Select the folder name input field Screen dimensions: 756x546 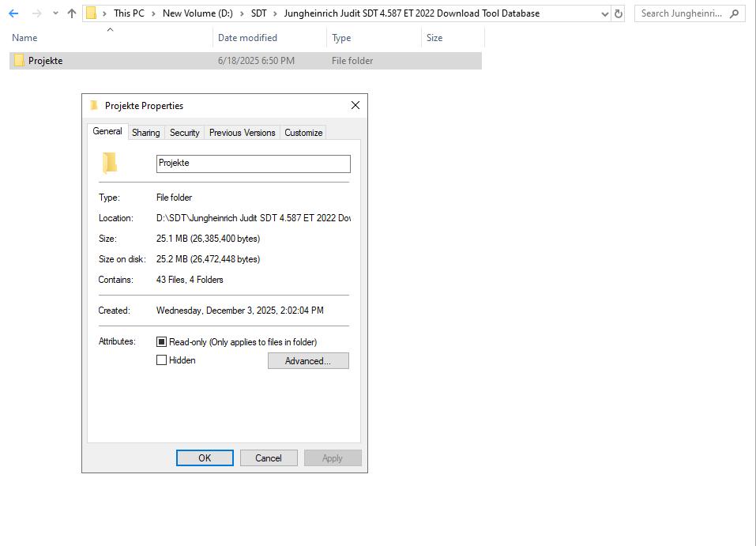pos(253,163)
